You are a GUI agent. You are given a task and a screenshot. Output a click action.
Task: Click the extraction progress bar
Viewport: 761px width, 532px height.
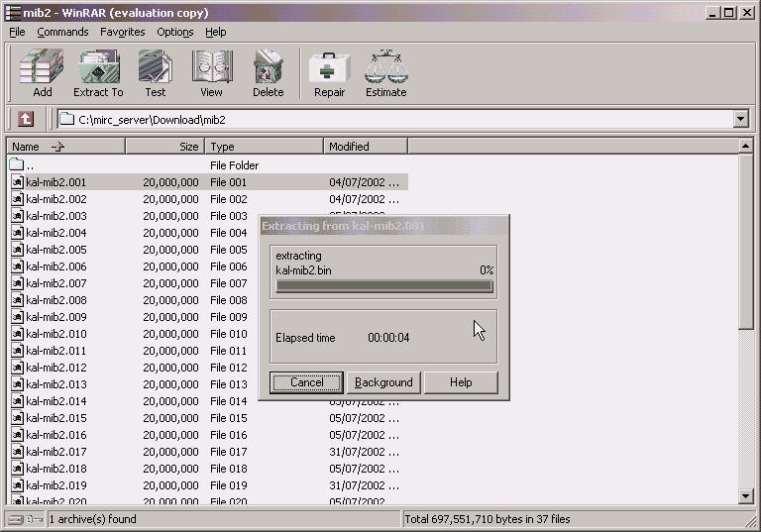[x=384, y=287]
